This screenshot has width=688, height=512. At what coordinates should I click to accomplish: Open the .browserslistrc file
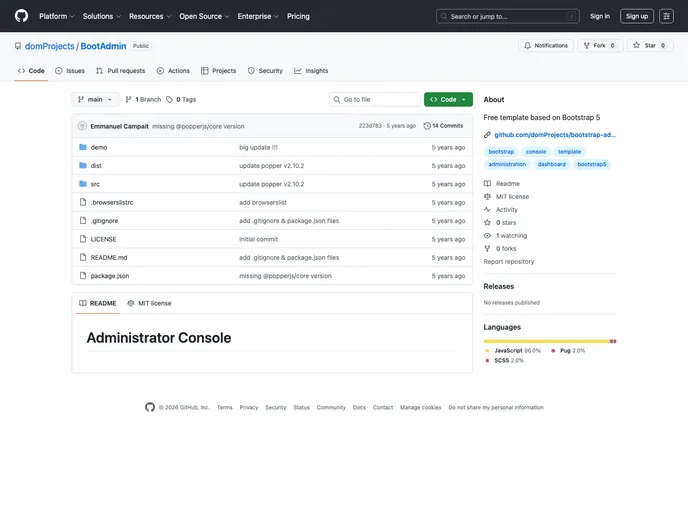(112, 203)
